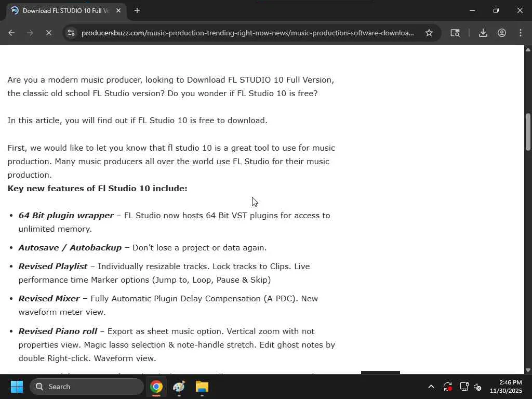Click the display network tray icon
Image resolution: width=532 pixels, height=399 pixels.
[464, 387]
